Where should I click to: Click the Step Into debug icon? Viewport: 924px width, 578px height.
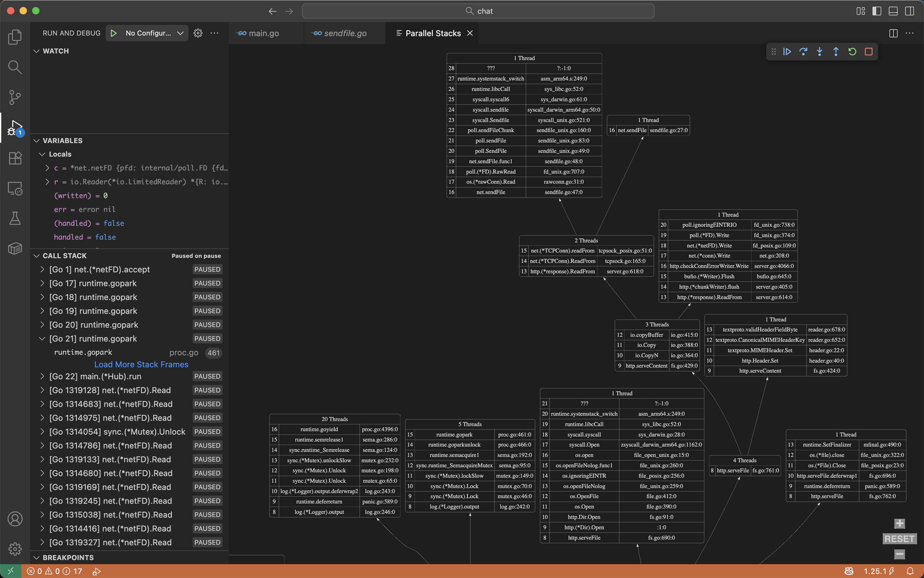coord(819,52)
